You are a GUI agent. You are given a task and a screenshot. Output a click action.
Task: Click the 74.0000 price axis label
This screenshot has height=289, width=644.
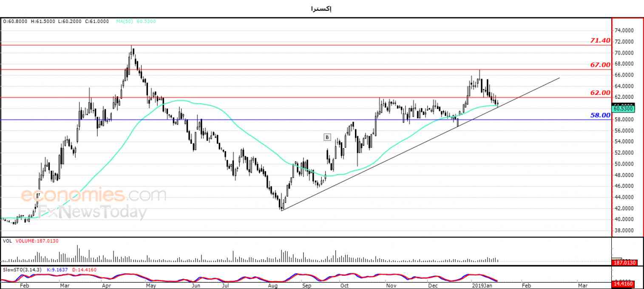pyautogui.click(x=624, y=31)
